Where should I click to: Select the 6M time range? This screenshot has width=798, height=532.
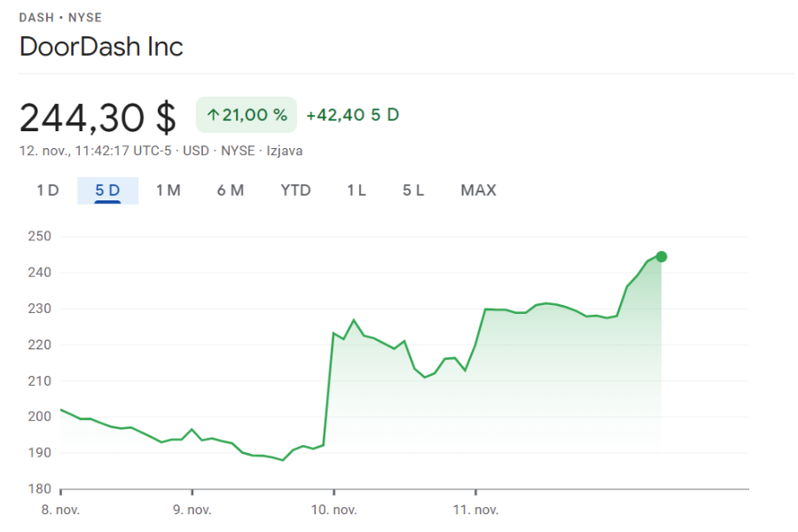click(x=231, y=190)
